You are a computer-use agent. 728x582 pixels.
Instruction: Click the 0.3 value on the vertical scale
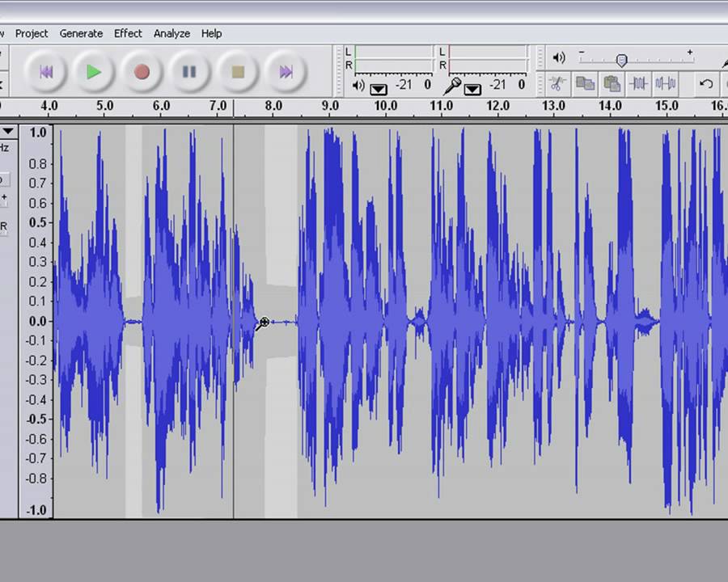(37, 262)
